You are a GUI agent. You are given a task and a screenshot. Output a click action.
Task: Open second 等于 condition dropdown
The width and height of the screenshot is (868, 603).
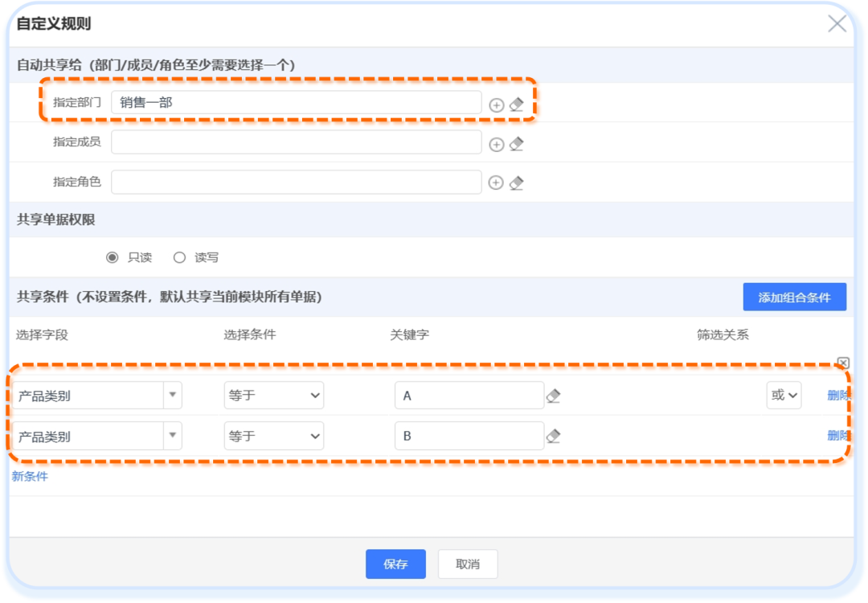click(273, 436)
